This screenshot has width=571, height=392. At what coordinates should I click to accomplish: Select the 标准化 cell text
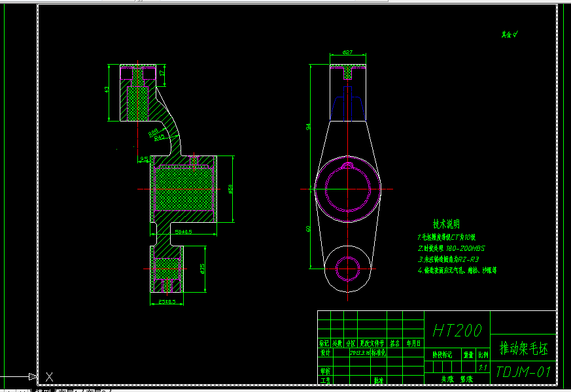click(x=379, y=353)
